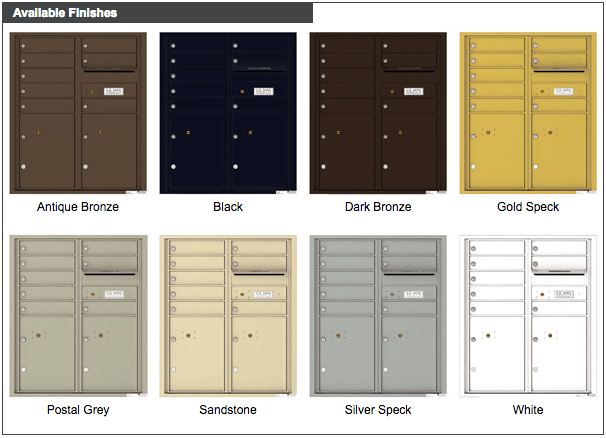Pick the Dark Bronze finish swatch
Screen dimensions: 606x438
point(378,113)
